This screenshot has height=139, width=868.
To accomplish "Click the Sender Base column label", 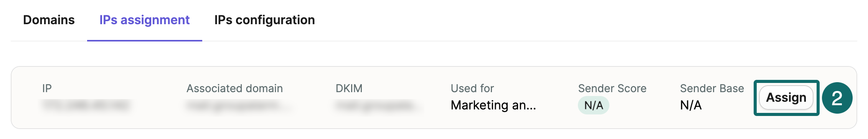I will click(x=712, y=88).
